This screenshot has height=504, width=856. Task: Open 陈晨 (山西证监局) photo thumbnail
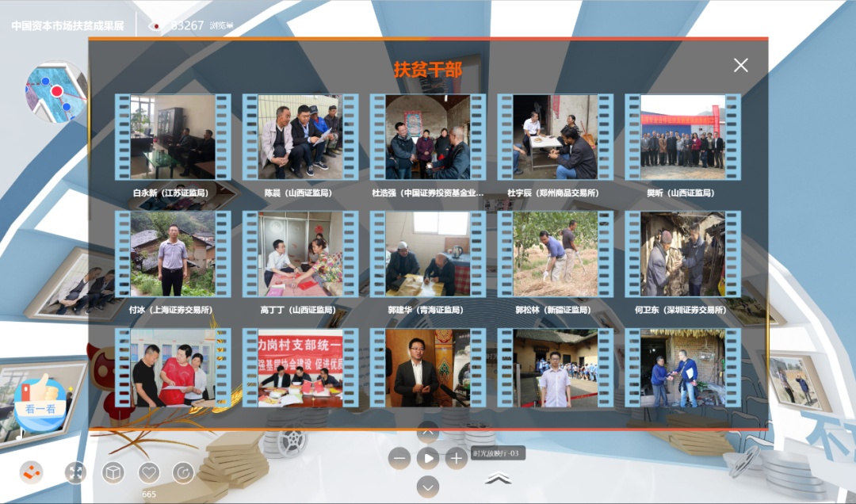pos(300,137)
